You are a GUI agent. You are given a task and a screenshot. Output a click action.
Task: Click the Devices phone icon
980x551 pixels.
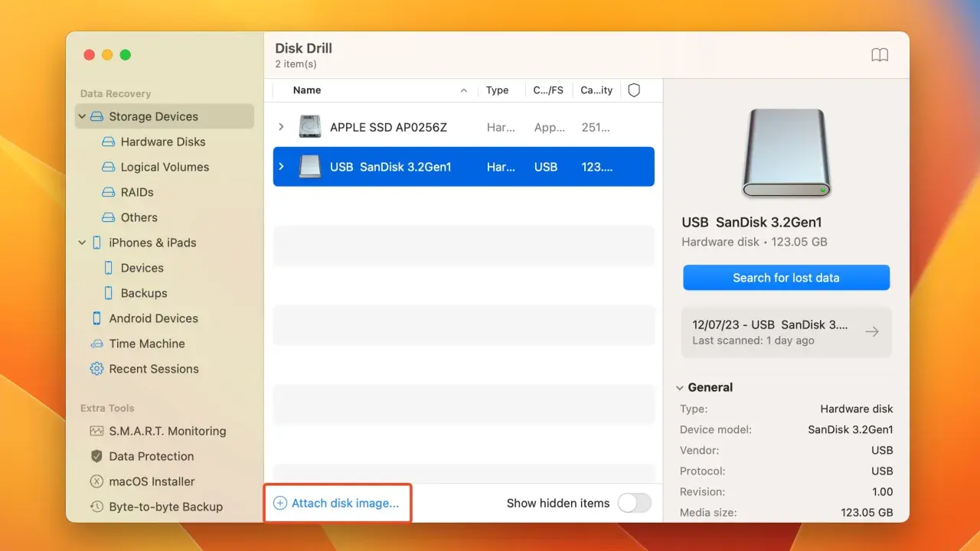(x=108, y=268)
